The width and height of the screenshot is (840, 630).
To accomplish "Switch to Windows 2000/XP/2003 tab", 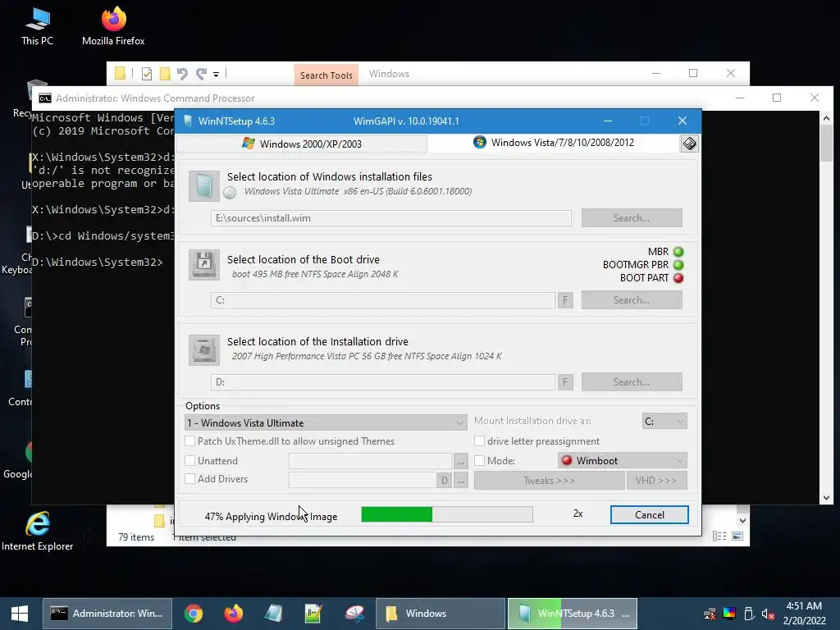I will coord(302,144).
